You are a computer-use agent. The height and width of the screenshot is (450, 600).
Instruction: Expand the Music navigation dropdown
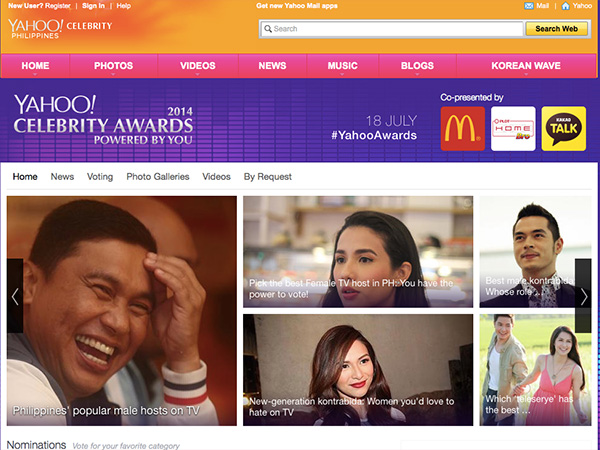pyautogui.click(x=342, y=66)
